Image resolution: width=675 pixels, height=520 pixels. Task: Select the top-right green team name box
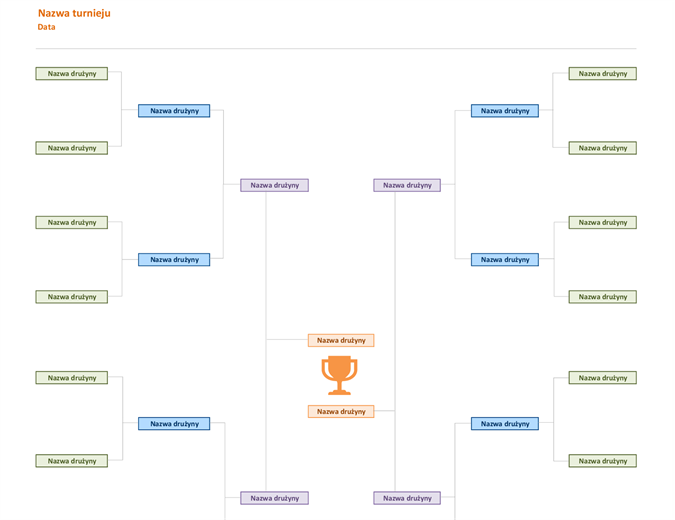[x=602, y=74]
